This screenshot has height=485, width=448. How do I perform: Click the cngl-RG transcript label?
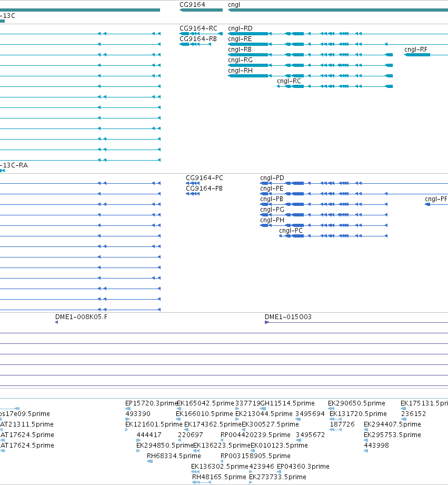pyautogui.click(x=240, y=60)
